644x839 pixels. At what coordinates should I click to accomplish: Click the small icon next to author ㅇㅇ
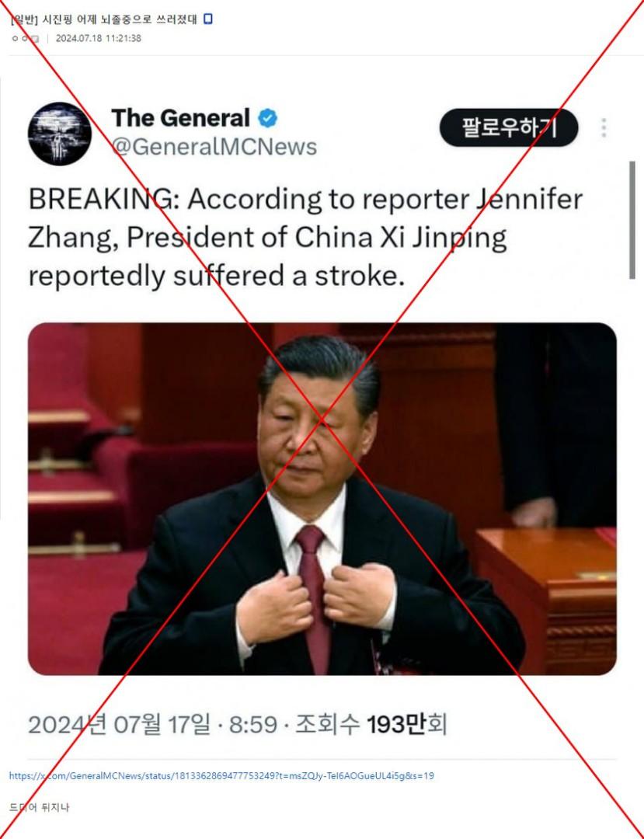coord(35,39)
